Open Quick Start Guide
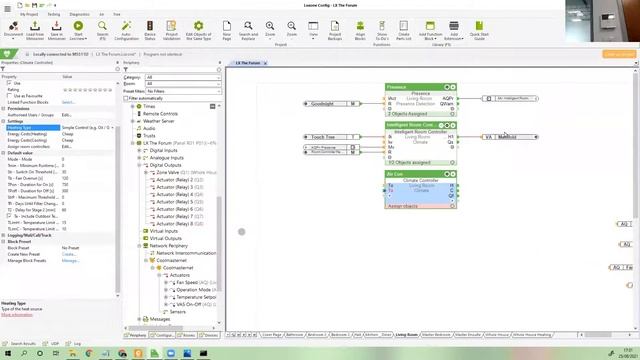This screenshot has height=360, width=640. point(479,30)
